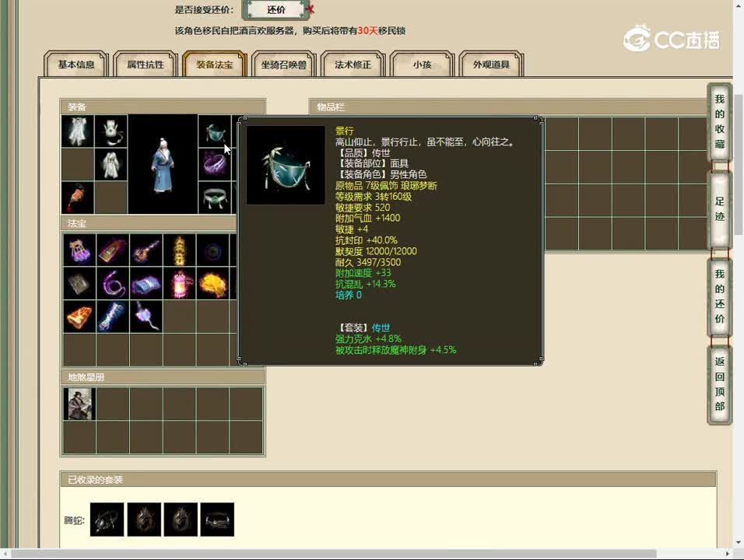Select the gray stone slab treasure icon

point(79,284)
